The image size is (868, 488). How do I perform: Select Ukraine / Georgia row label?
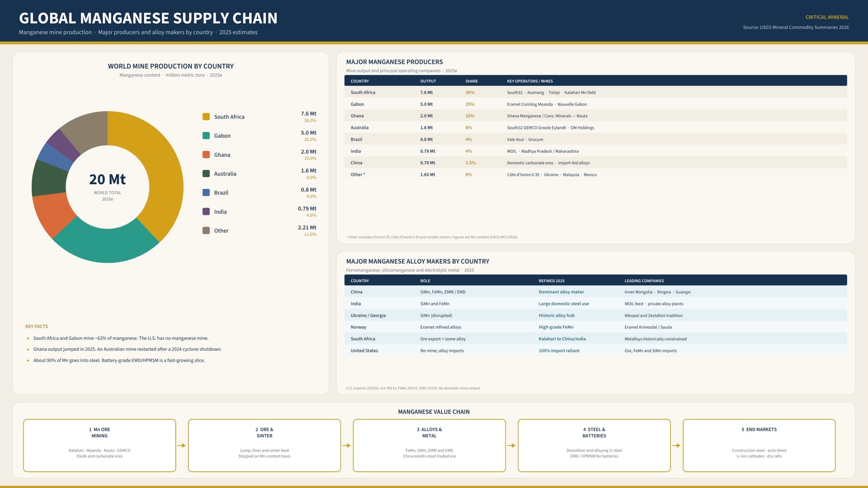click(x=368, y=316)
